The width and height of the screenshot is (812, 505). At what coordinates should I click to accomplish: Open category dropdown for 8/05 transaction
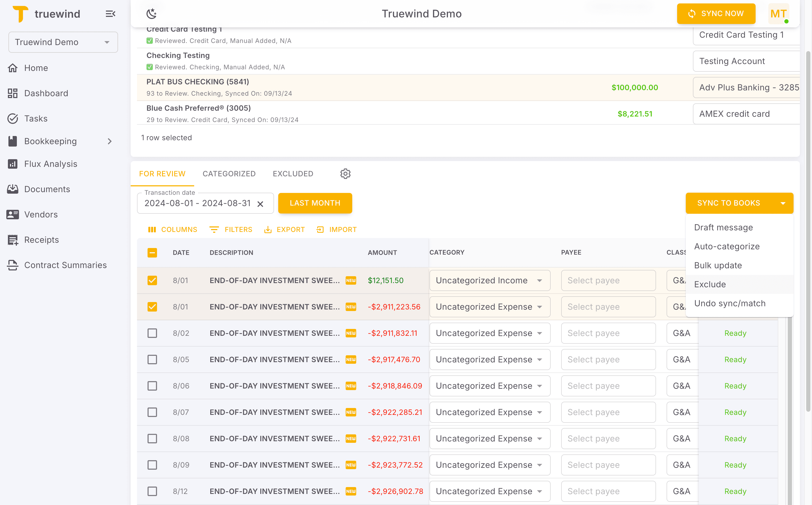pos(490,360)
